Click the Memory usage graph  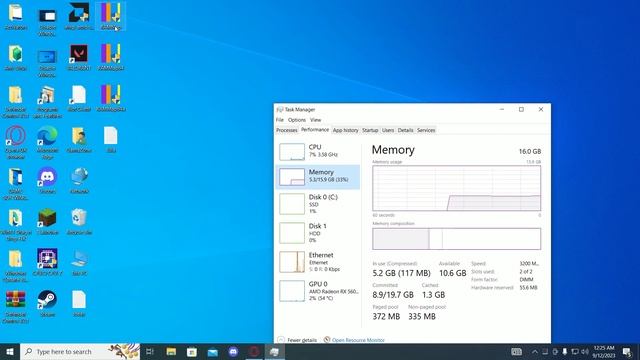(456, 188)
